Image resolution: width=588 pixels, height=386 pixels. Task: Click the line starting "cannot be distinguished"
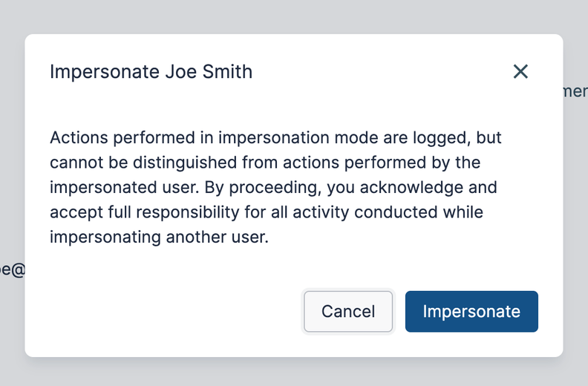tap(265, 163)
